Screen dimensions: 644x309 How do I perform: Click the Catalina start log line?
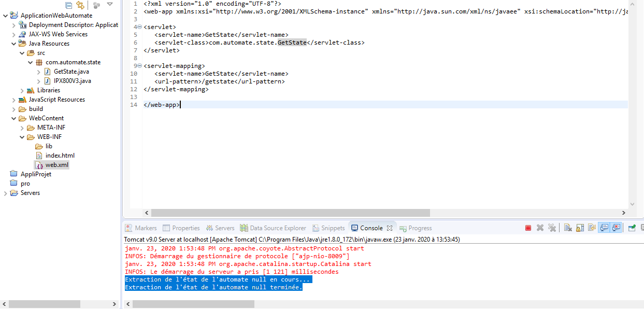[x=248, y=264]
